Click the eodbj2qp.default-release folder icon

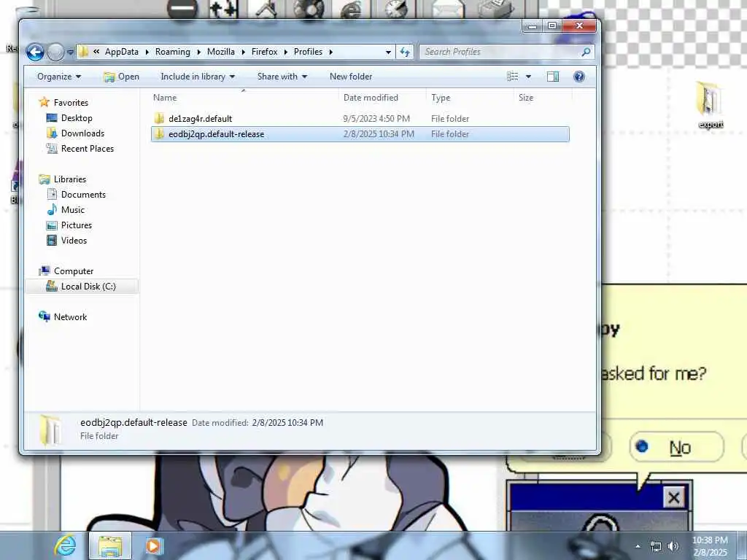coord(160,134)
